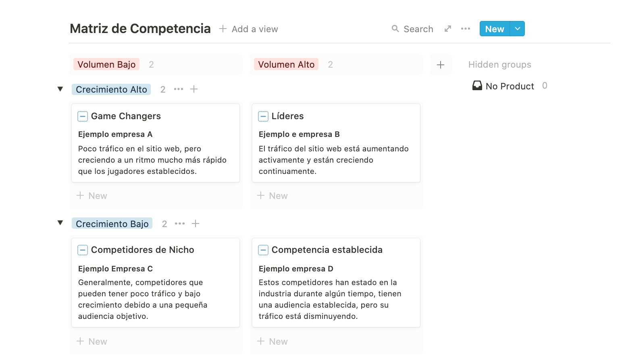This screenshot has height=364, width=624.
Task: Open the dropdown arrow next to New
Action: pyautogui.click(x=518, y=29)
